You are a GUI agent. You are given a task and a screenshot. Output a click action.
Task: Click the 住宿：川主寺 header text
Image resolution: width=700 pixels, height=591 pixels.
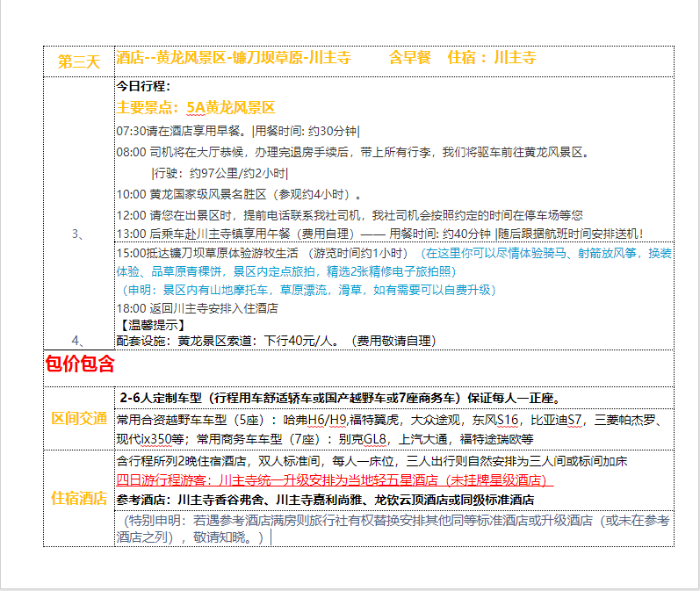click(x=491, y=58)
